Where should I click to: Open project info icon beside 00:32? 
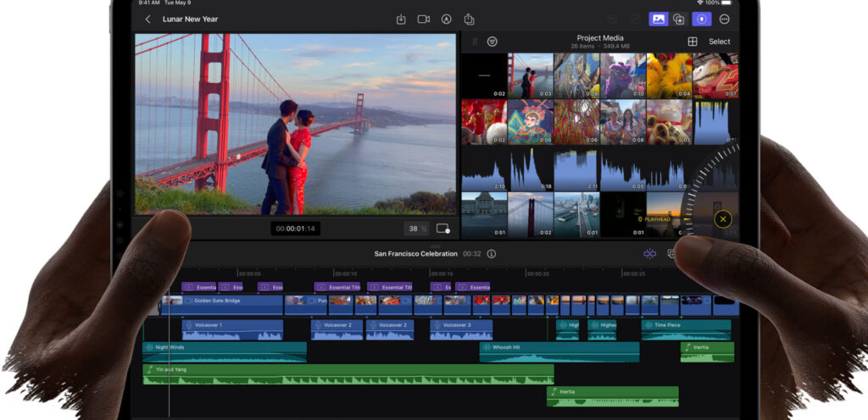[x=491, y=254]
